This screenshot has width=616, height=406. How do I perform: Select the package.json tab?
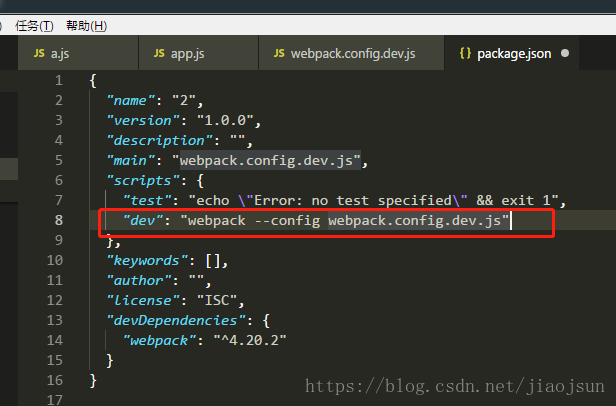click(x=511, y=53)
